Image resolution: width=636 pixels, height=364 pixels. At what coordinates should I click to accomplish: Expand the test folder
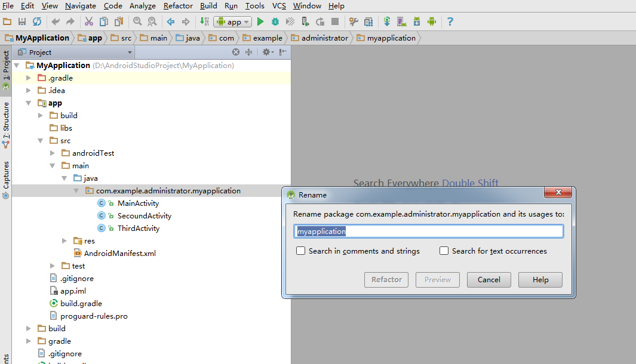[53, 266]
